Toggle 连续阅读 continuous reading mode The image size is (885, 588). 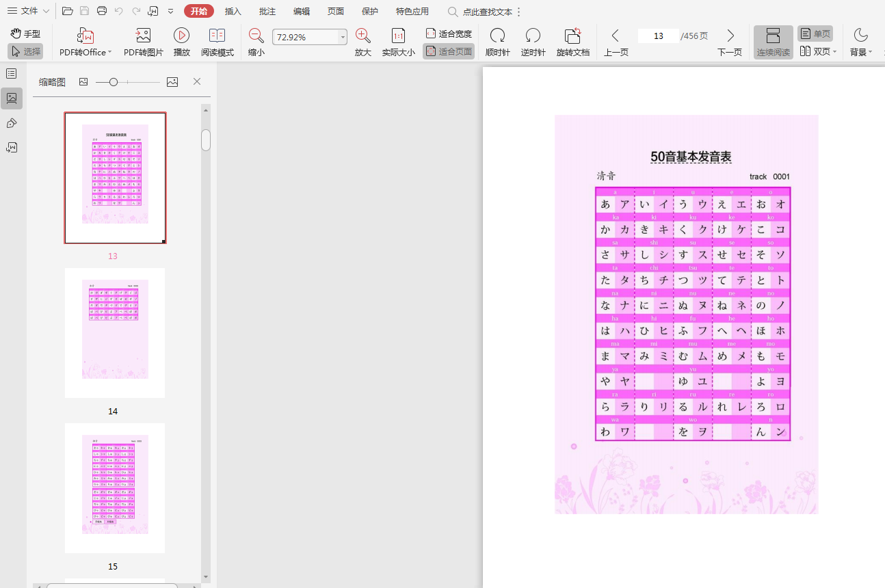(773, 42)
